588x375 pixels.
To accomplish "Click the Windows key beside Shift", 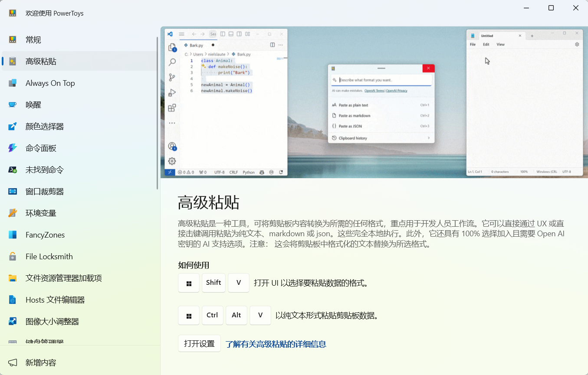I will click(189, 283).
